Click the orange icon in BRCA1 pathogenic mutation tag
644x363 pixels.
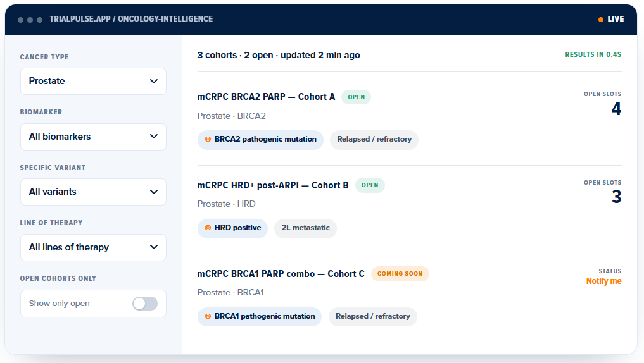[208, 317]
